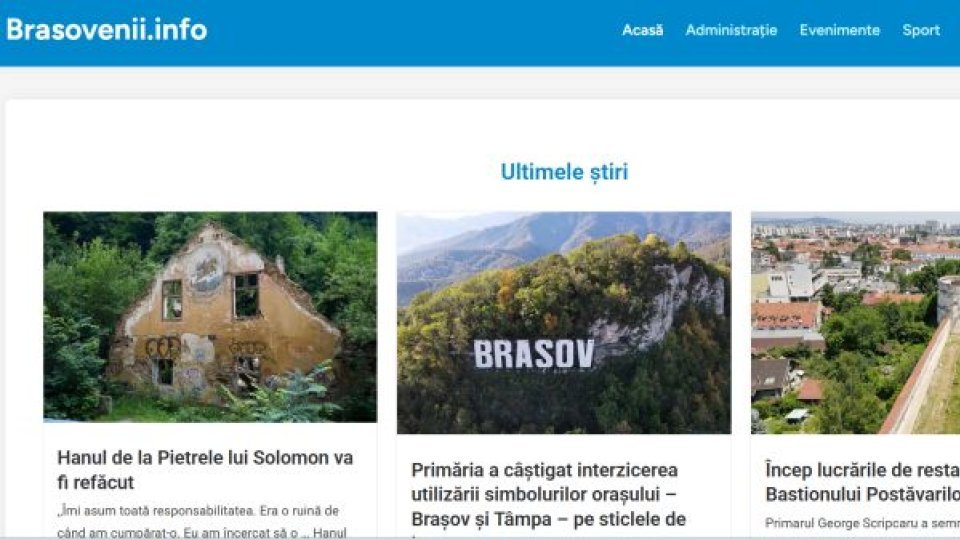
Task: Read Hanul de la Pietrele lui Solomon article
Action: [205, 470]
